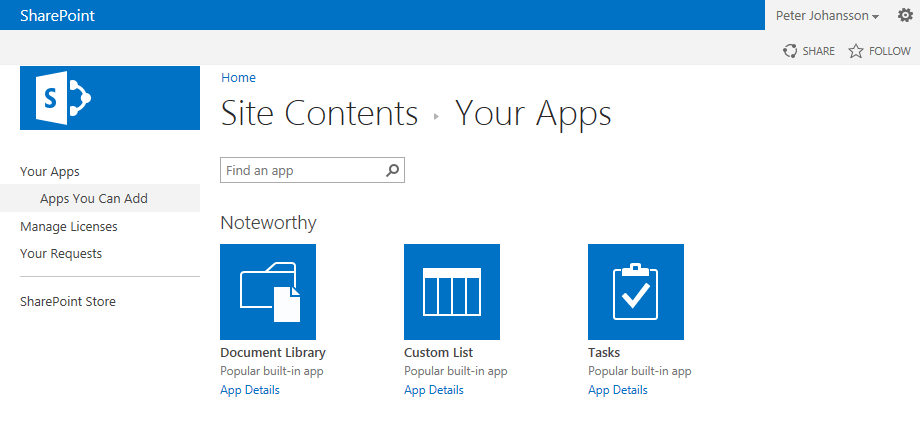Open Your Requests in sidebar
The image size is (920, 428).
tap(61, 254)
